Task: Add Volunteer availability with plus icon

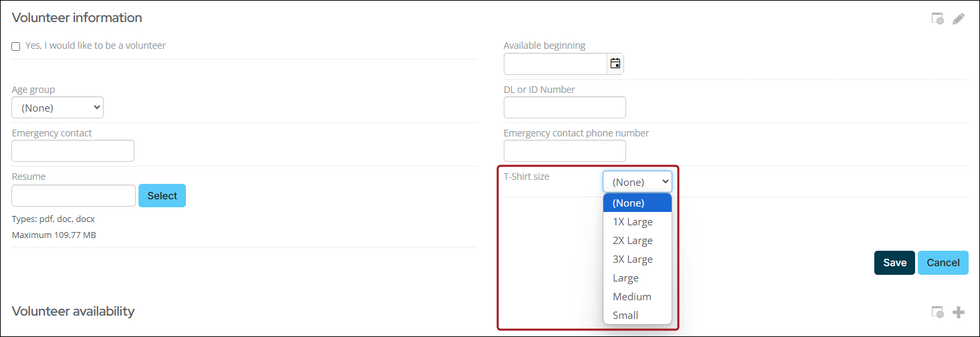Action: (x=959, y=312)
